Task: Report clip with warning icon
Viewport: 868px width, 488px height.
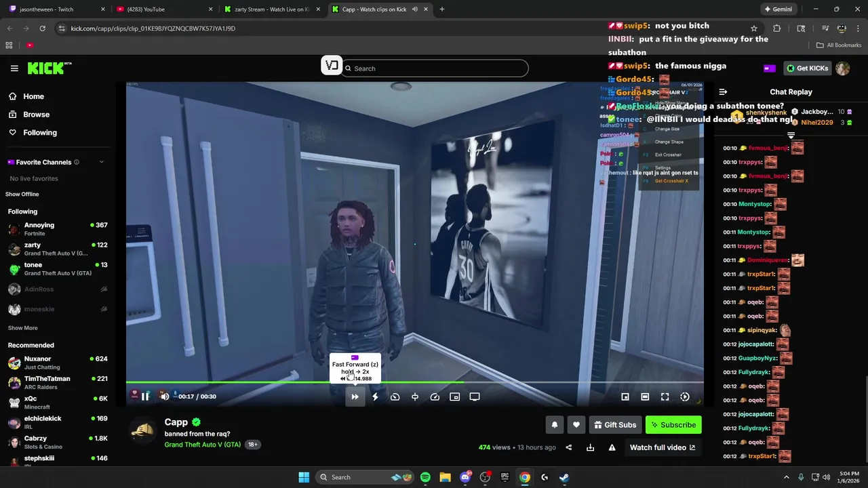Action: (x=612, y=447)
